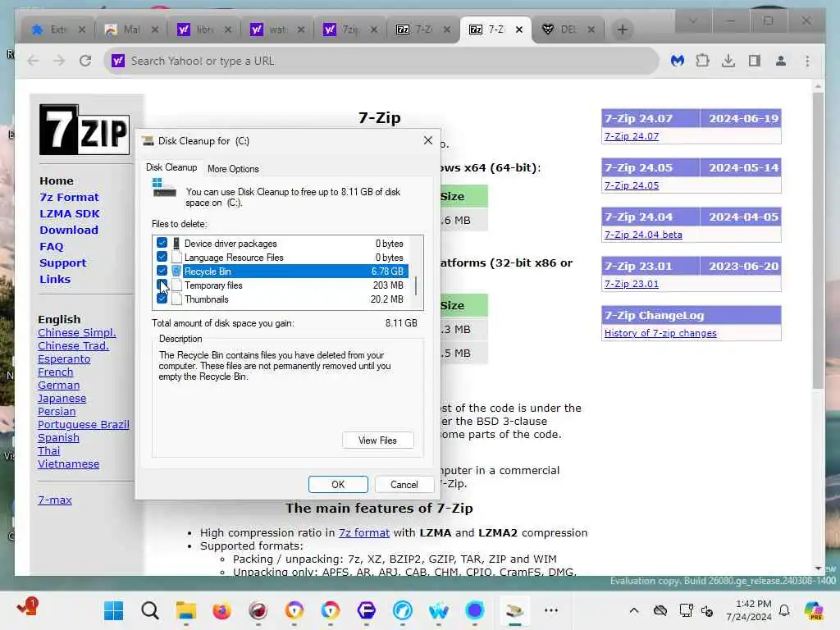Uncheck the Language Resource Files checkbox

pyautogui.click(x=162, y=257)
